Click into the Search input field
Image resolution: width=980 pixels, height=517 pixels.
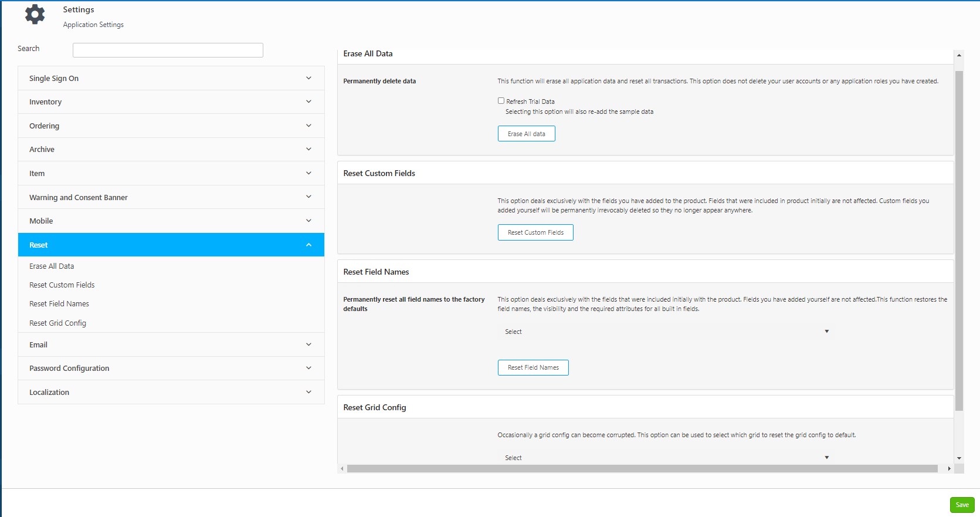168,50
